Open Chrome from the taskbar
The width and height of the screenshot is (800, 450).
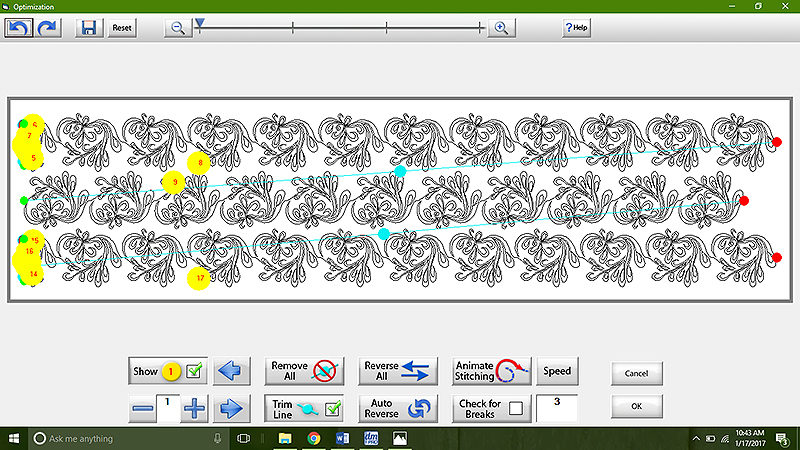pos(313,438)
